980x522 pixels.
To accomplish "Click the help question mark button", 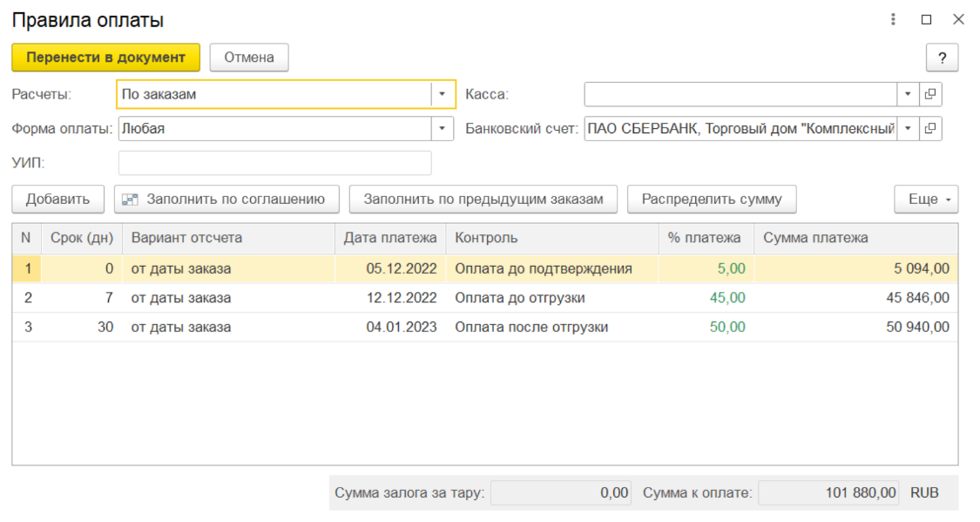I will click(942, 58).
